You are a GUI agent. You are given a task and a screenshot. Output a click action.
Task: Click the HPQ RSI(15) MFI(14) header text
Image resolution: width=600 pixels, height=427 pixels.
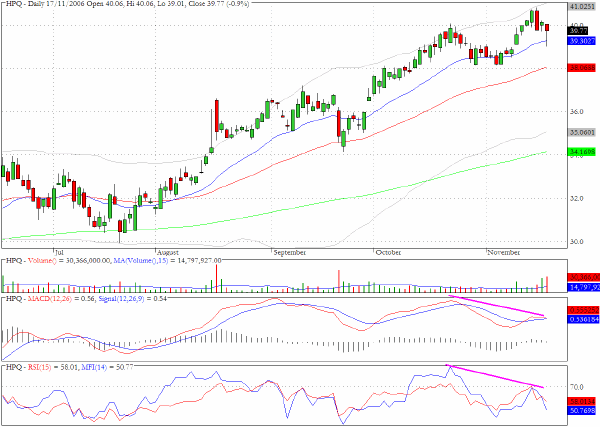click(70, 367)
